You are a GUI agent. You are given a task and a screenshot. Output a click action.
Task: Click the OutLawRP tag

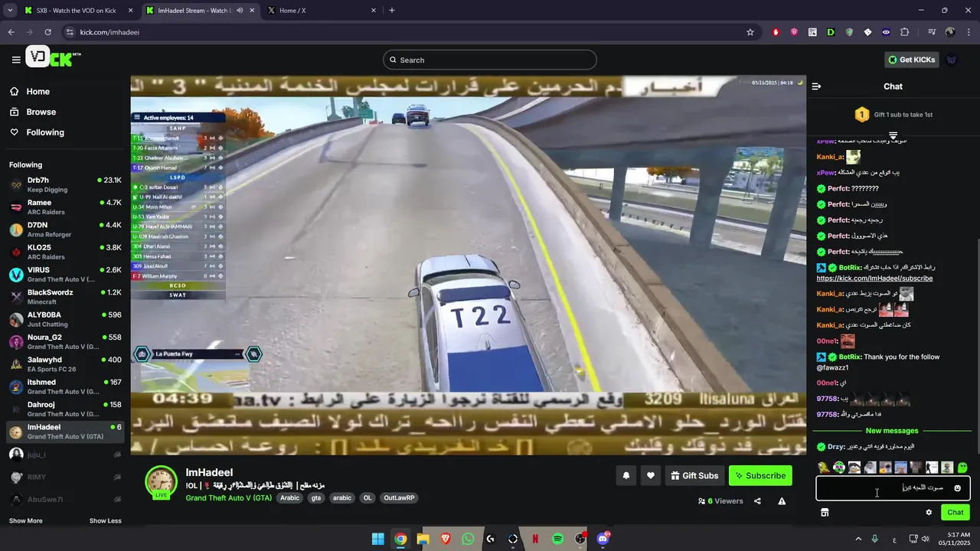click(400, 497)
